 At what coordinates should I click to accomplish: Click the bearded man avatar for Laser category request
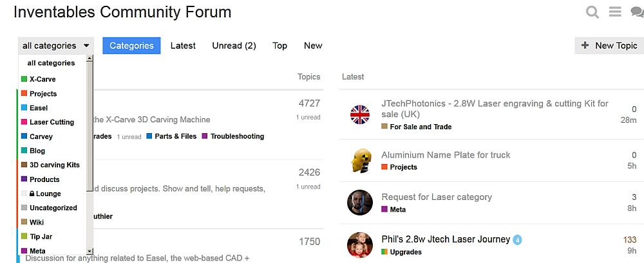point(360,203)
